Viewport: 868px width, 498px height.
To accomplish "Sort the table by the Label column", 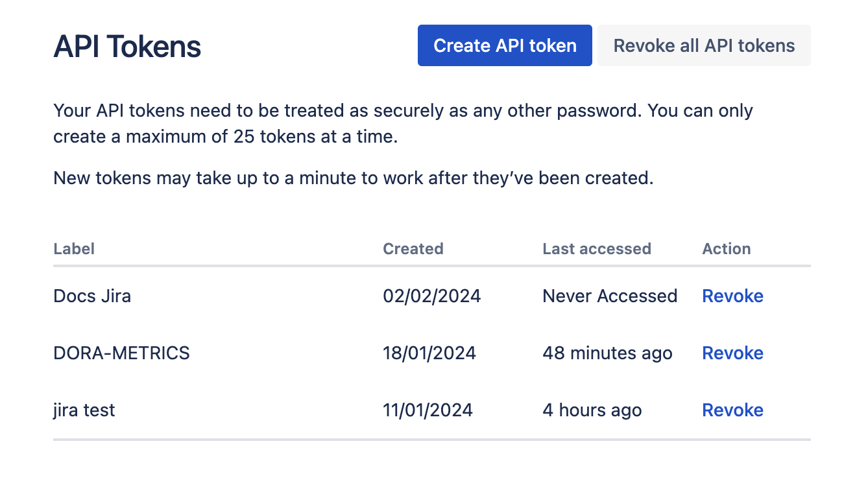I will click(x=73, y=248).
